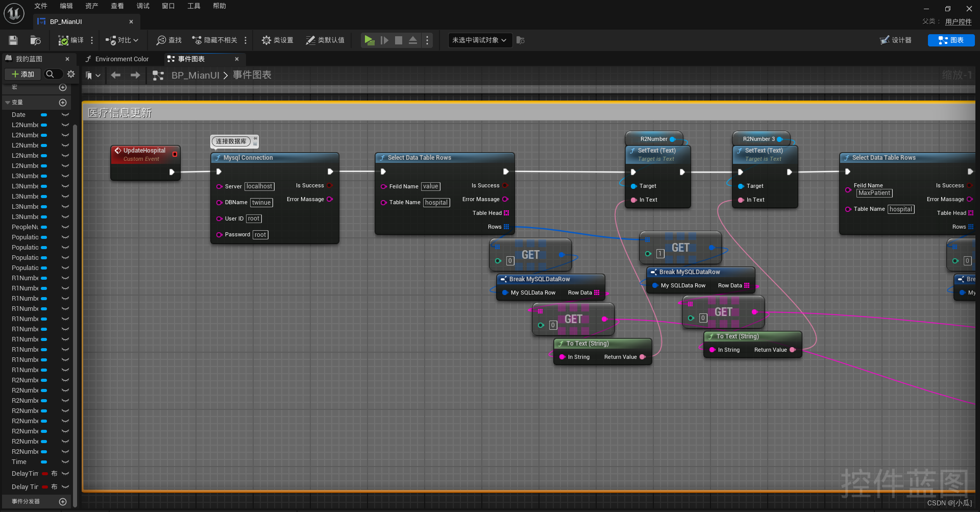
Task: Click the Eject icon in toolbar
Action: (x=413, y=40)
